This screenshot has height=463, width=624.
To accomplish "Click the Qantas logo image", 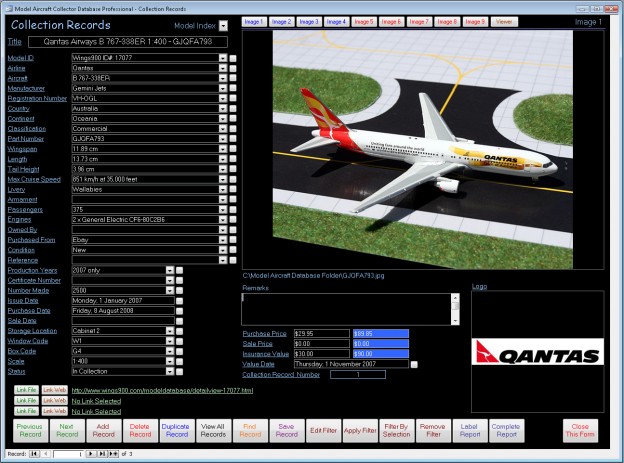I will 538,352.
